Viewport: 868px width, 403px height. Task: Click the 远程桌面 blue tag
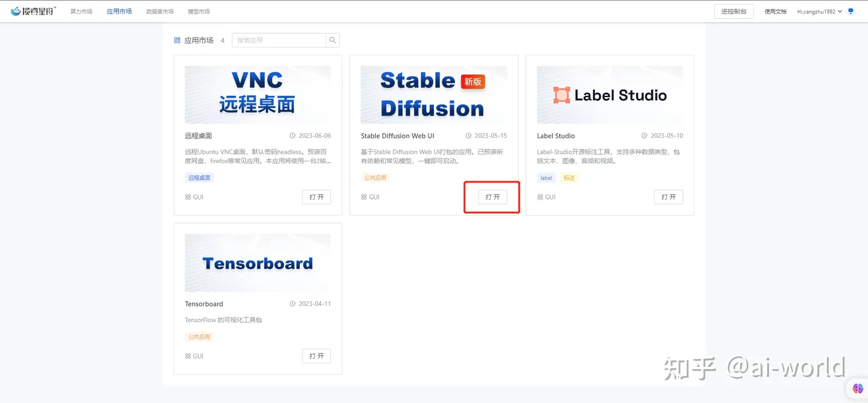(200, 178)
